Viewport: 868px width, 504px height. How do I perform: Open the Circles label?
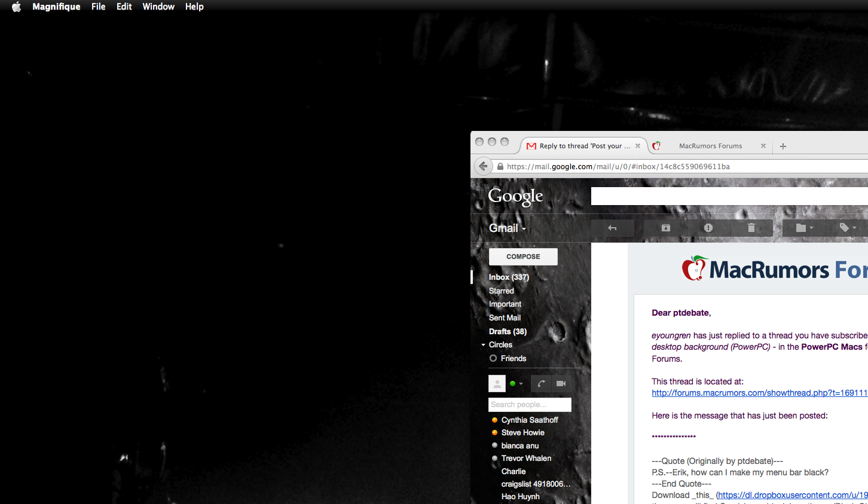coord(500,345)
